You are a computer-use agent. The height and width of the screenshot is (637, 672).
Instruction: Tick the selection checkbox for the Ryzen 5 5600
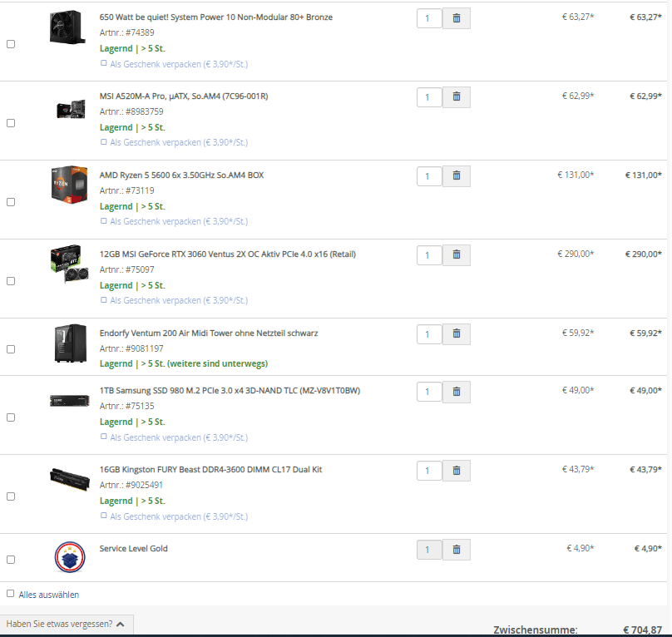point(11,202)
